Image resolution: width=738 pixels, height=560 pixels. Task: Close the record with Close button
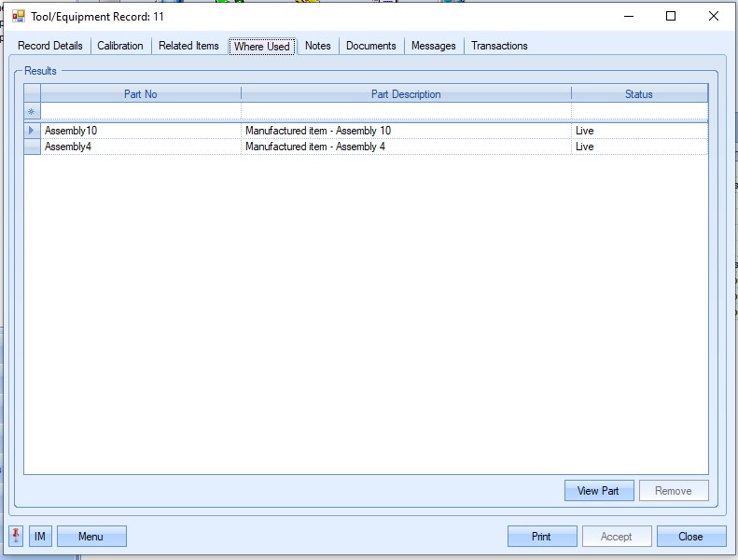pyautogui.click(x=690, y=537)
